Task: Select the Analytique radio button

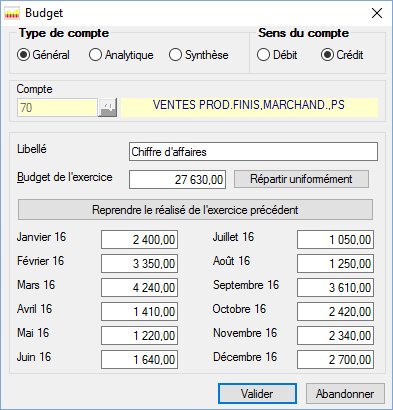Action: 121,55
